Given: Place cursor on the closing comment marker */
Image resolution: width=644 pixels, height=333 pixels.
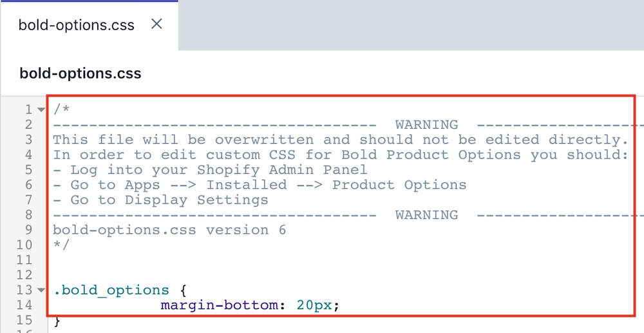Looking at the screenshot, I should click(x=62, y=245).
